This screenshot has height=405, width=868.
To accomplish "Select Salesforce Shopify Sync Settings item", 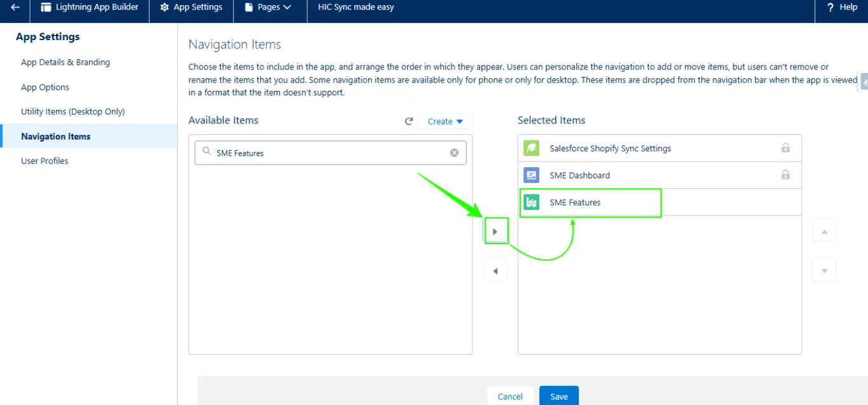I will click(659, 148).
